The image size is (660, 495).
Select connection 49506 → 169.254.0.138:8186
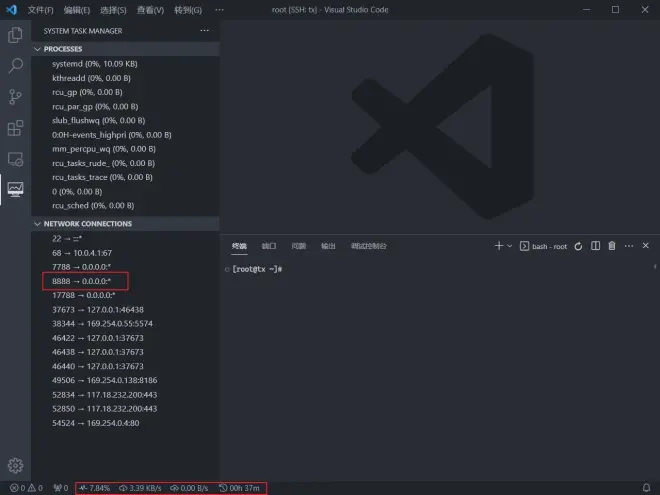(125, 380)
